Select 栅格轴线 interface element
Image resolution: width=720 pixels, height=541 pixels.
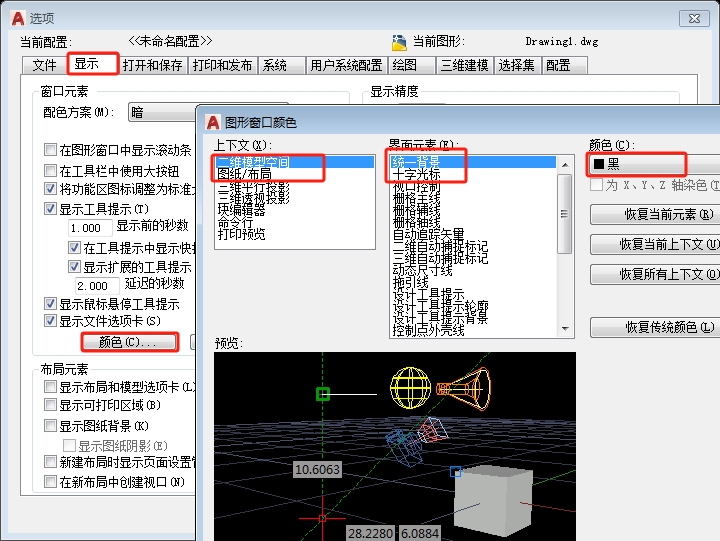(473, 222)
